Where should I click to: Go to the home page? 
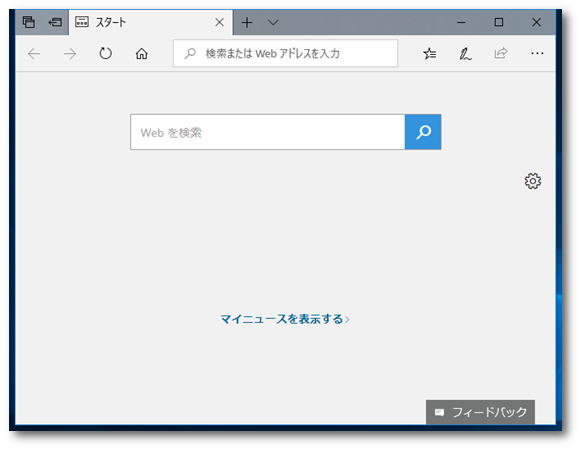click(x=142, y=54)
